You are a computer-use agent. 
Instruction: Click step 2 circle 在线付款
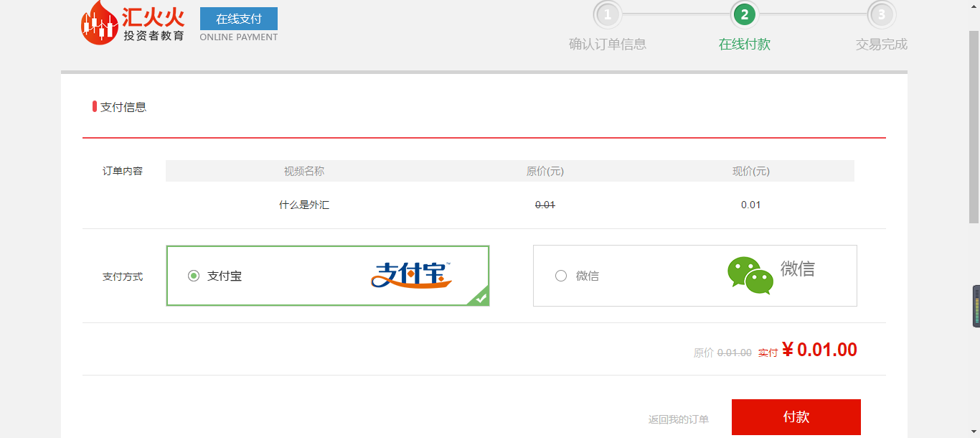pos(745,14)
